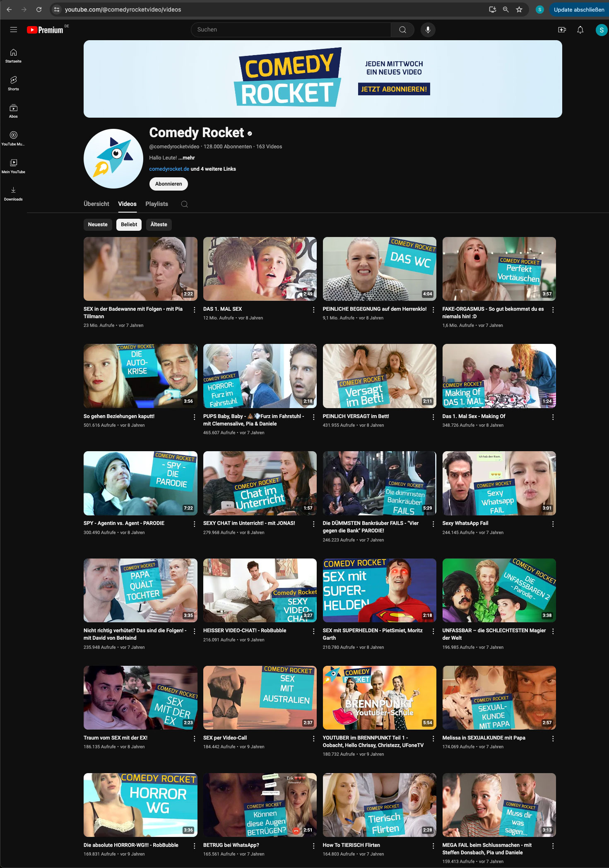This screenshot has width=609, height=868.
Task: Open options for DAS 1. MAL SEX video
Action: point(313,309)
